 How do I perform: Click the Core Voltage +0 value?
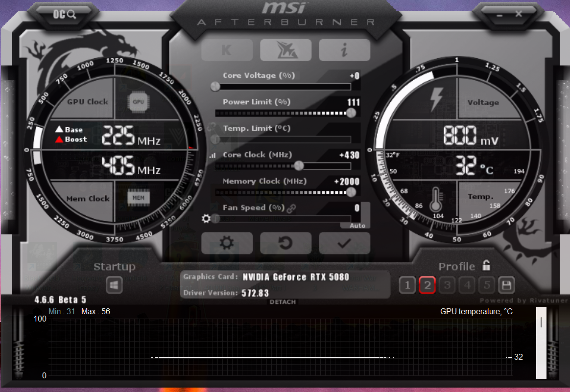pyautogui.click(x=355, y=75)
